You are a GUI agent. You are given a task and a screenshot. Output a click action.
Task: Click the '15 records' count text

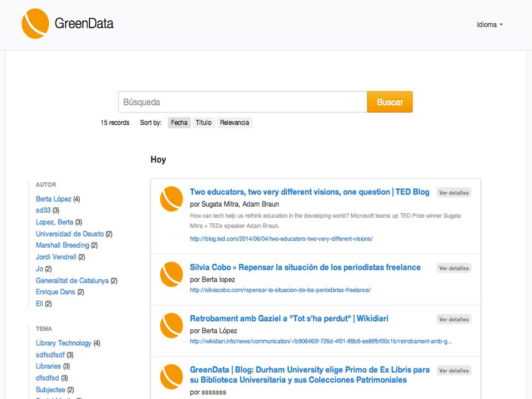point(115,122)
